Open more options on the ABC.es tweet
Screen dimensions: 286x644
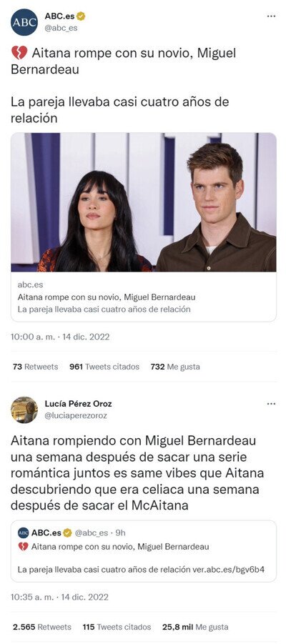(271, 16)
